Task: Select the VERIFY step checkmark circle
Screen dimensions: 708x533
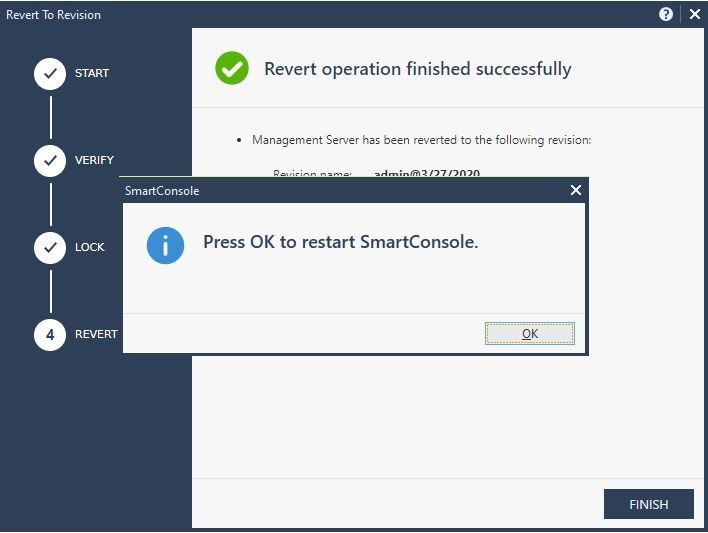Action: [x=50, y=161]
